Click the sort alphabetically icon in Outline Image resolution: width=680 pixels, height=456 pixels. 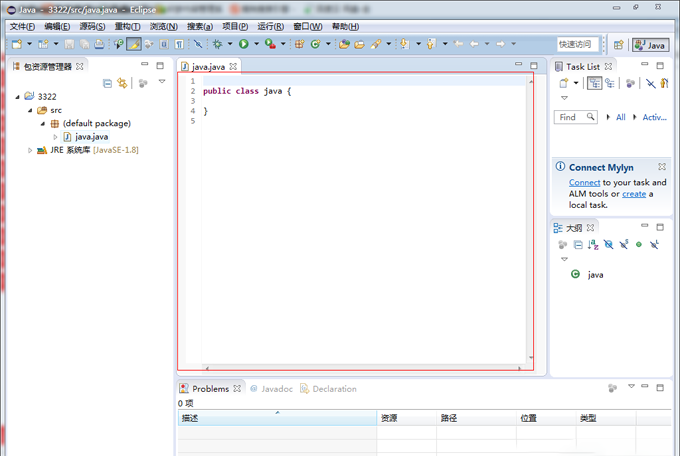pyautogui.click(x=593, y=244)
